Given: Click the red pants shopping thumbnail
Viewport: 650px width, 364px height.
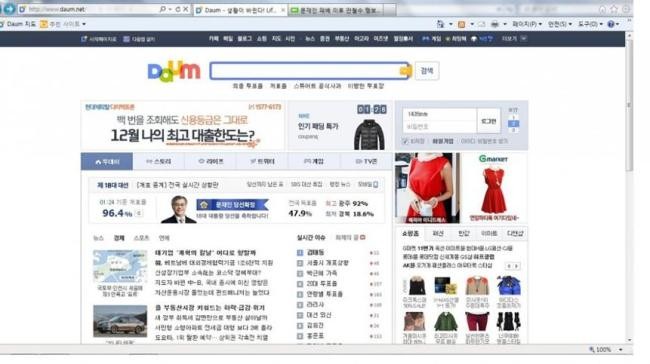Looking at the screenshot, I should [477, 322].
